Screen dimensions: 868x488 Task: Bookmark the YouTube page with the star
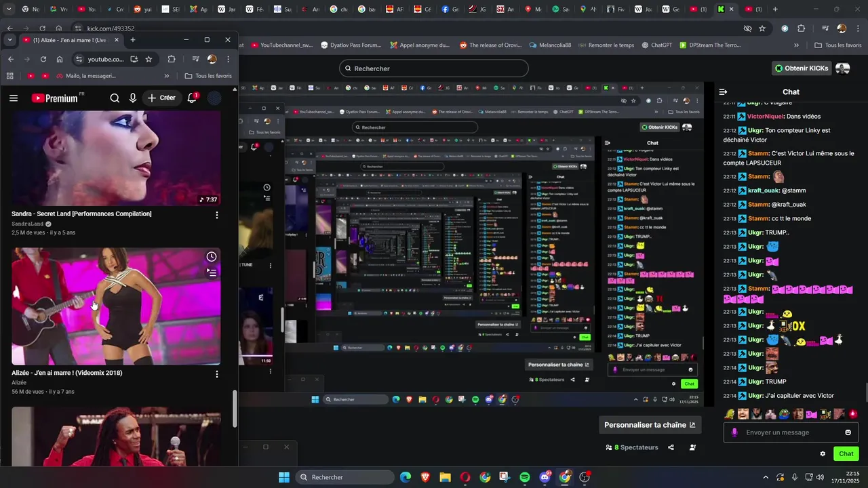coord(149,59)
